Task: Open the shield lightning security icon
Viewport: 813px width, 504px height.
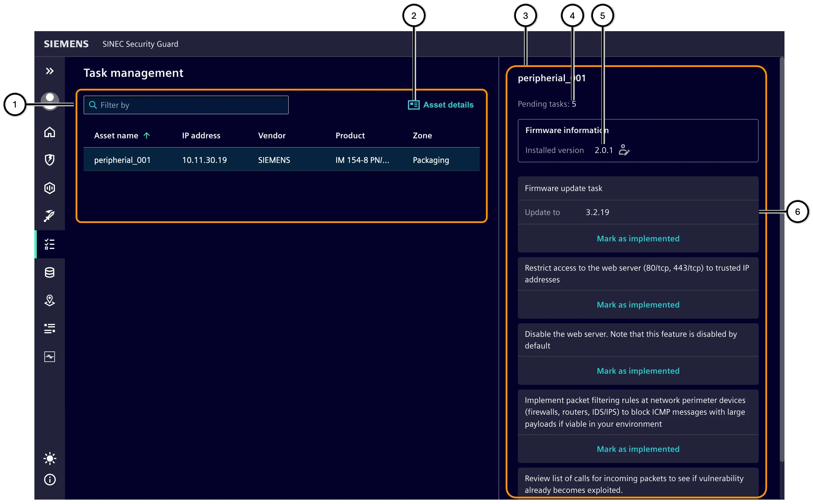Action: coord(50,160)
